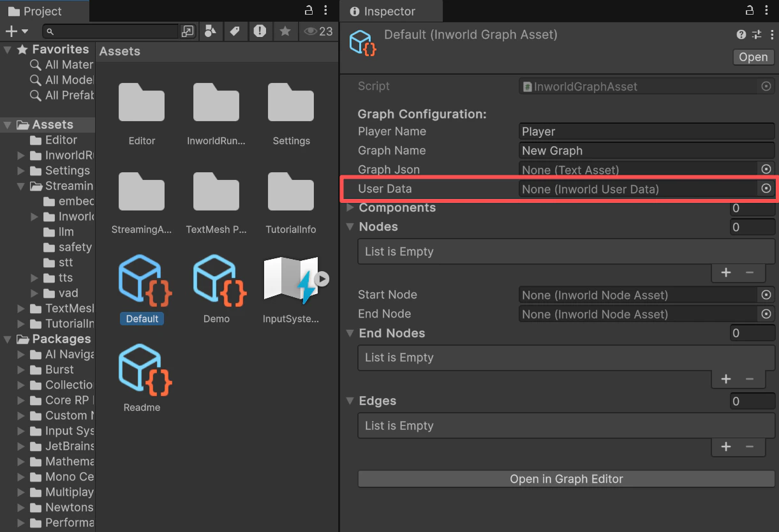This screenshot has width=779, height=532.
Task: Collapse the End Nodes foldout
Action: click(350, 334)
